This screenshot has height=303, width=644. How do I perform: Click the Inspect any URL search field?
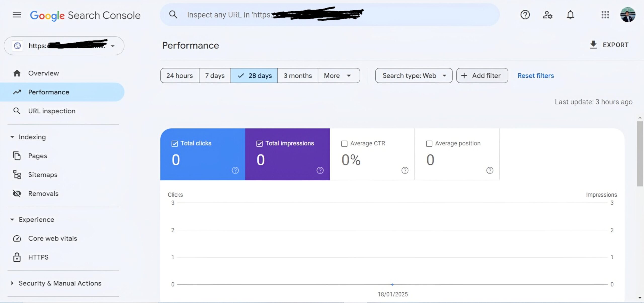tap(330, 15)
